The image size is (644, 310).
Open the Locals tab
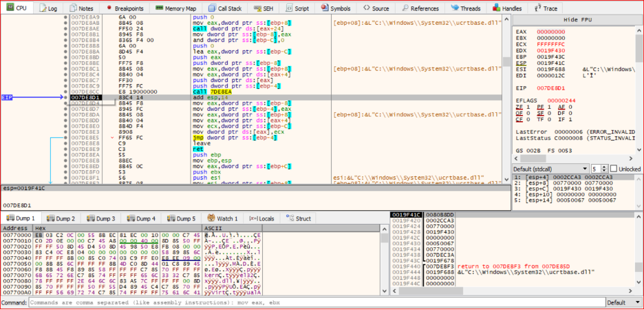(261, 218)
